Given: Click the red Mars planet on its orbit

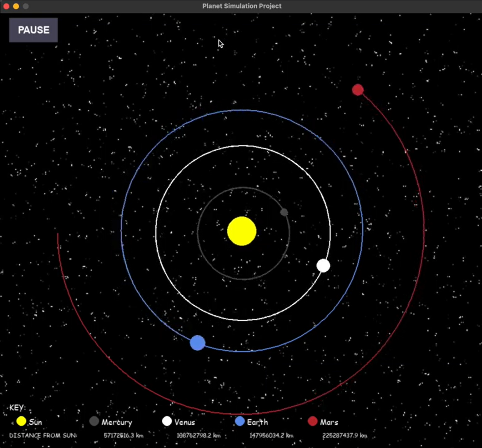Looking at the screenshot, I should tap(358, 90).
